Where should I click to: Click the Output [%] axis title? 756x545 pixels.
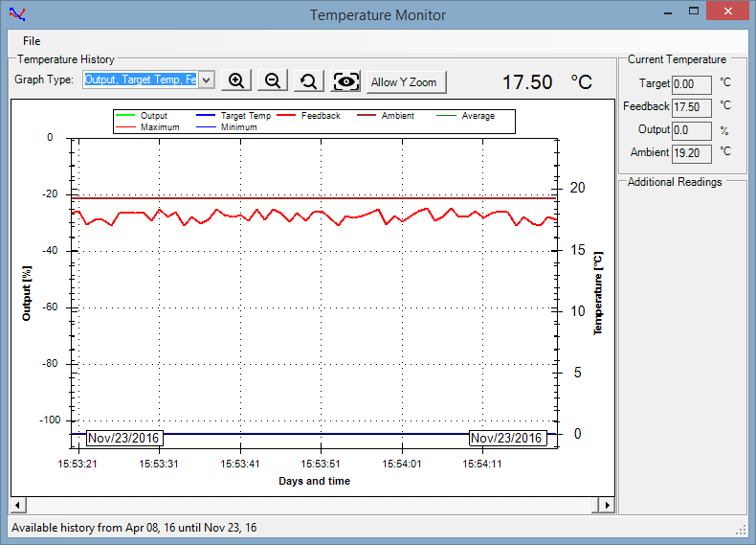click(x=27, y=293)
